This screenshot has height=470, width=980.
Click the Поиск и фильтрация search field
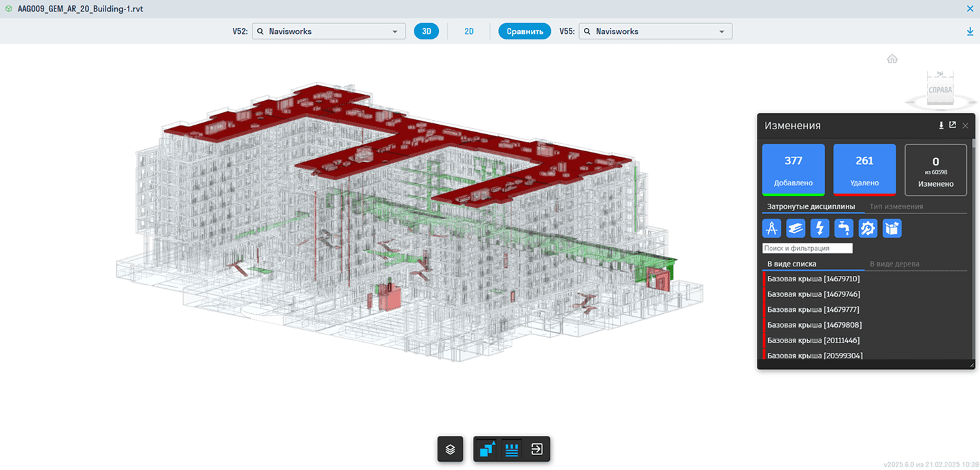(807, 249)
